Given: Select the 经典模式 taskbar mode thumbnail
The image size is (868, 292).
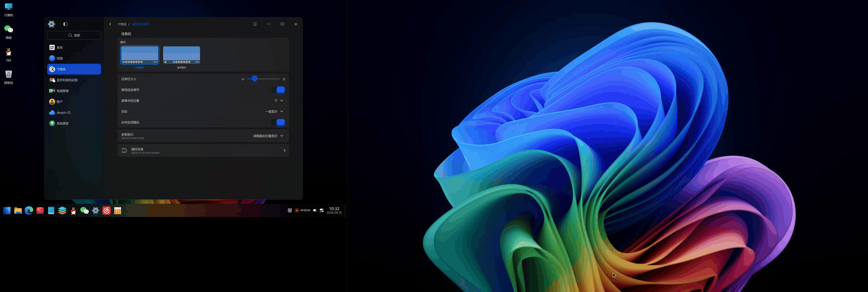Looking at the screenshot, I should 140,55.
